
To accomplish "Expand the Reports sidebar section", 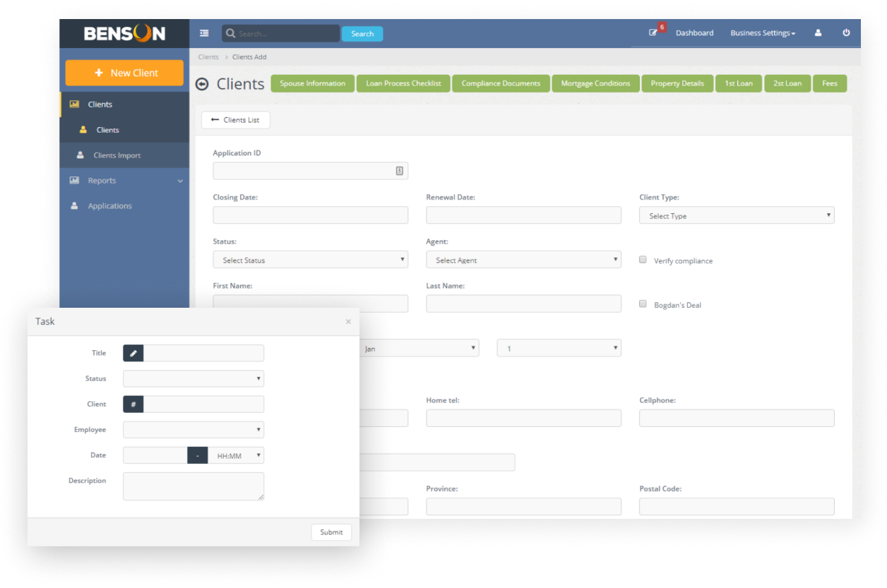I will coord(124,181).
